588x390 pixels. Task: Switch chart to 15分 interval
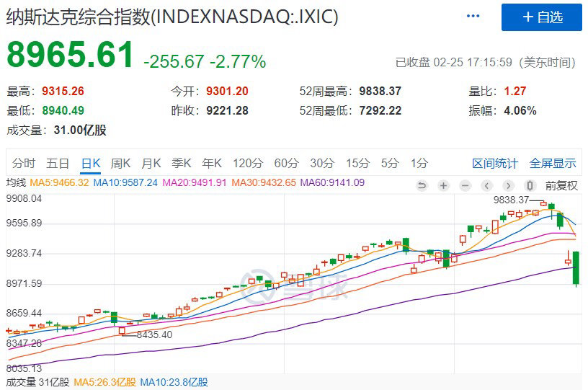click(357, 164)
